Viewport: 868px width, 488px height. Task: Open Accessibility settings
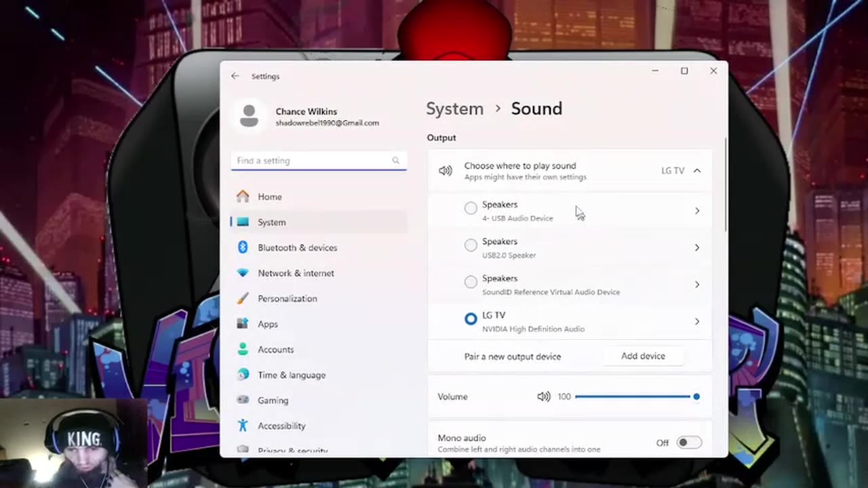click(319, 426)
